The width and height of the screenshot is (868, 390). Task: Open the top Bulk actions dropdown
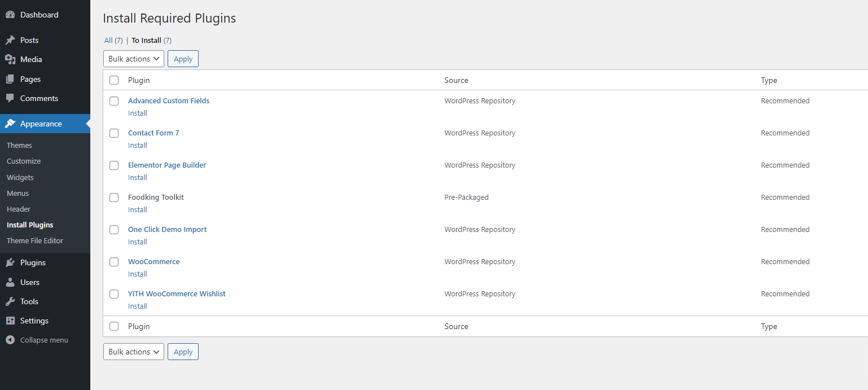[x=134, y=59]
